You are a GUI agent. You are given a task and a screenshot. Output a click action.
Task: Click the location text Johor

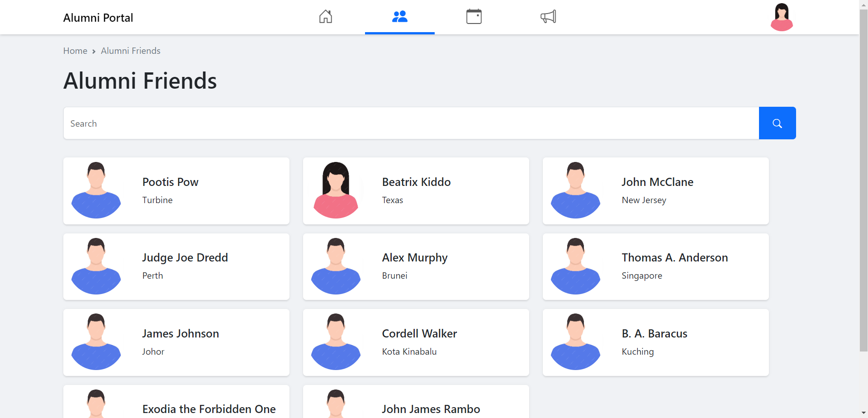point(153,351)
